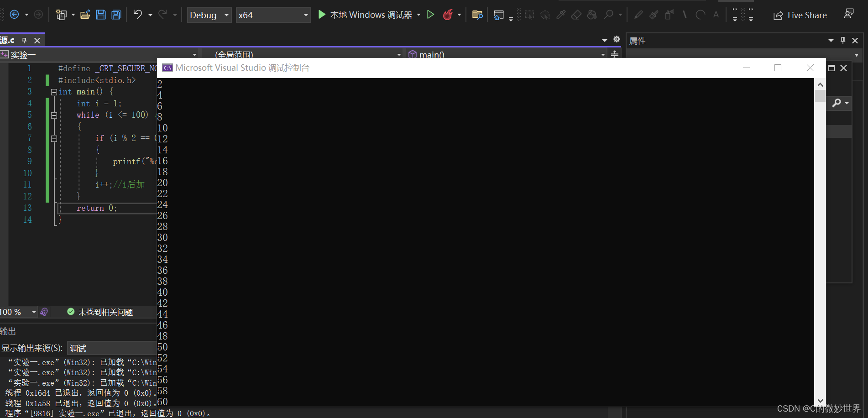868x418 pixels.
Task: Click the outlined Start Without Debugging play icon
Action: point(430,15)
